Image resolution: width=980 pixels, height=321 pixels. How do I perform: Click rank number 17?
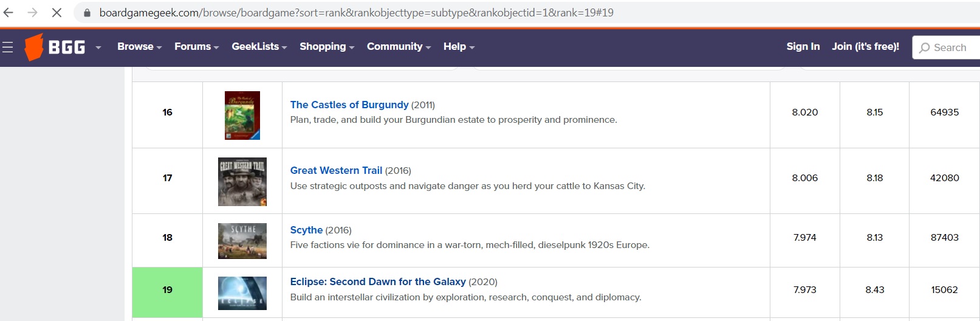167,178
